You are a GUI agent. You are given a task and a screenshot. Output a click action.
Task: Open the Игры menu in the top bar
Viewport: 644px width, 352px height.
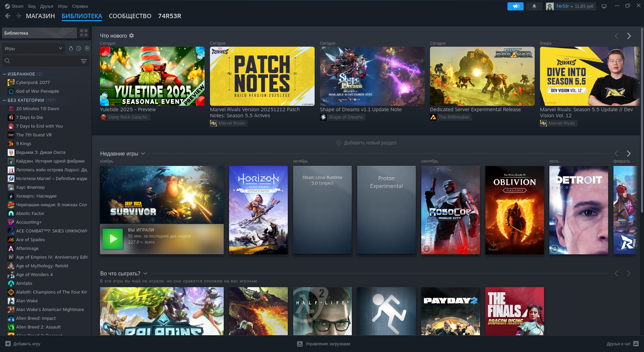(63, 6)
